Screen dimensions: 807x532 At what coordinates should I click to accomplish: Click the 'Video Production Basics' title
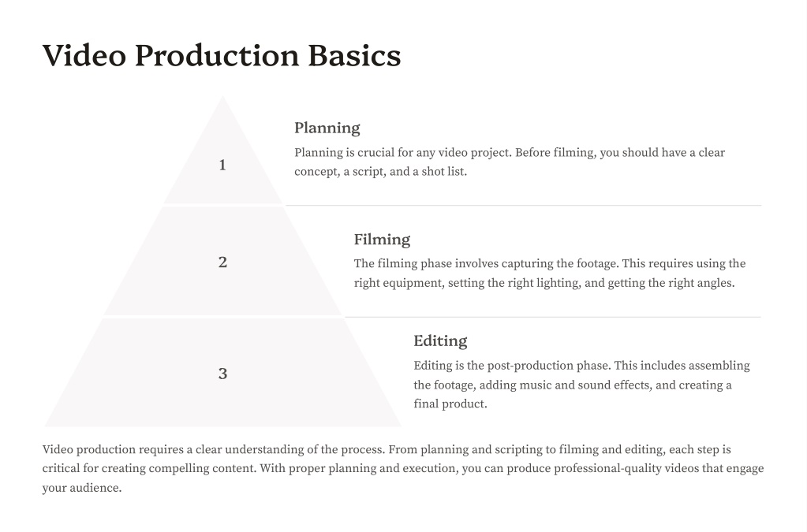click(222, 55)
